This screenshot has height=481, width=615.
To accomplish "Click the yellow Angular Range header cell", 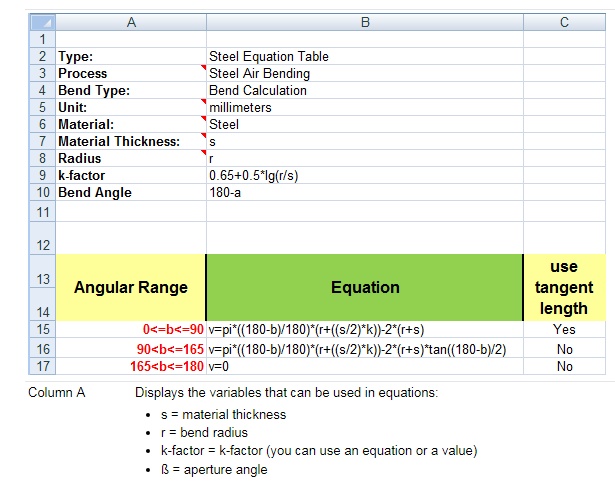I will [131, 288].
